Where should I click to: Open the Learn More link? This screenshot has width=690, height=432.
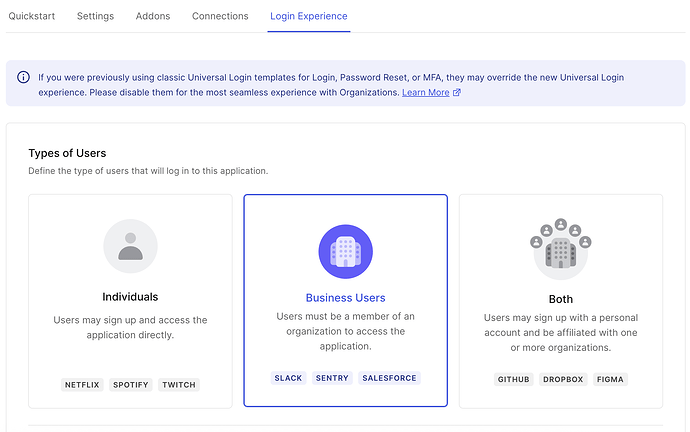[x=426, y=92]
